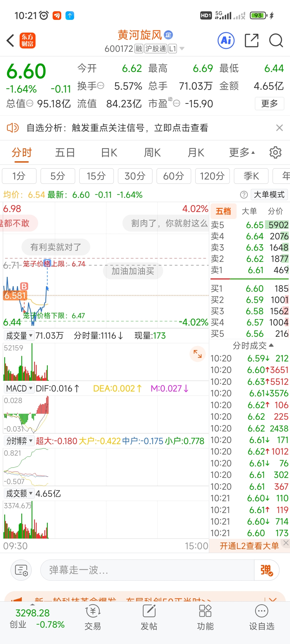Tap the L1 quote level badge

(172, 49)
